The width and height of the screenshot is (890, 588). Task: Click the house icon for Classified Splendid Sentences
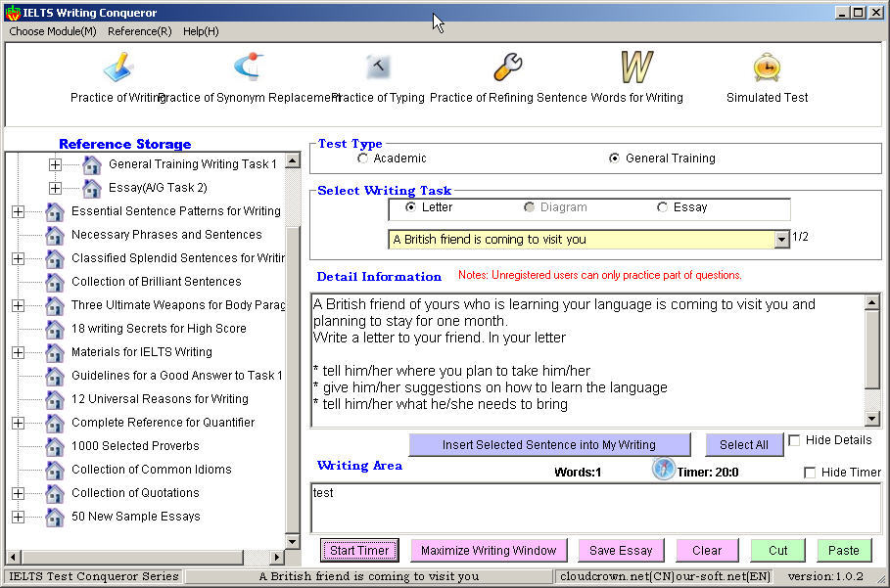[x=55, y=258]
